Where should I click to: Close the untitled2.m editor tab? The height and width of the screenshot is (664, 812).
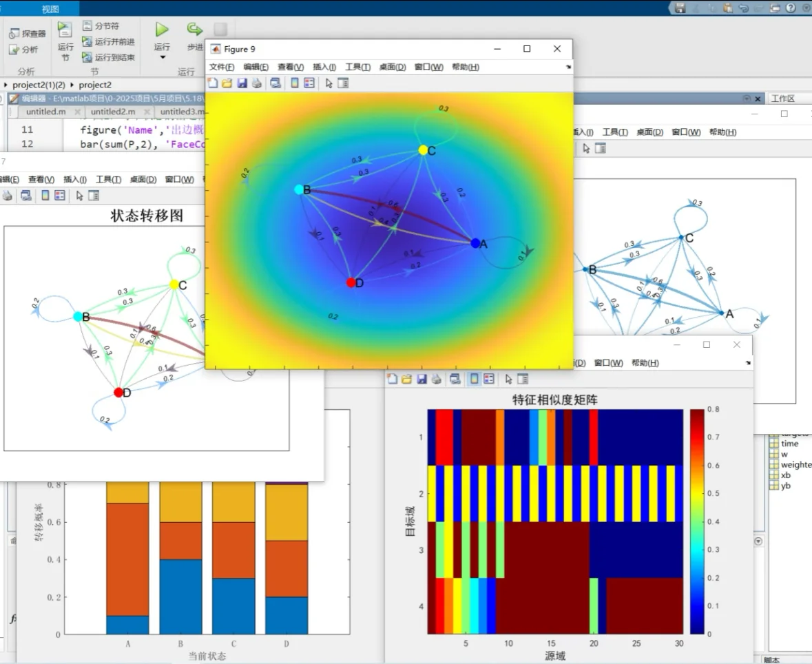coord(147,112)
